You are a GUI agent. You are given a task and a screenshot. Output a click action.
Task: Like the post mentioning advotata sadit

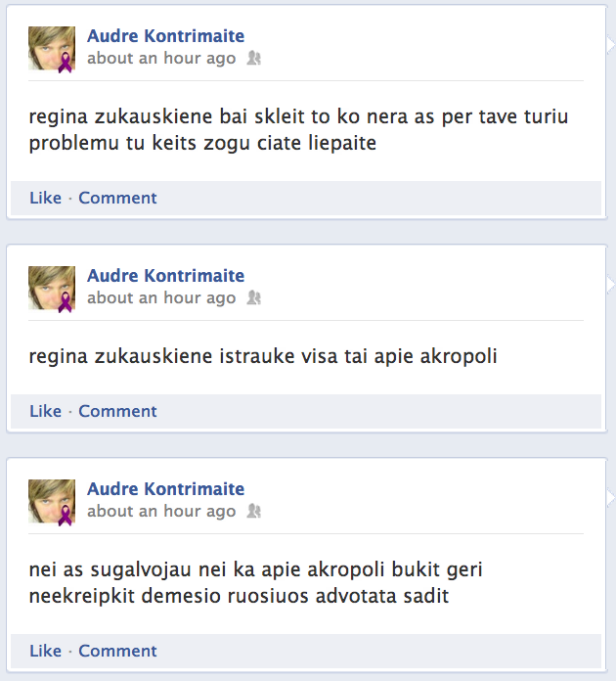pos(46,651)
